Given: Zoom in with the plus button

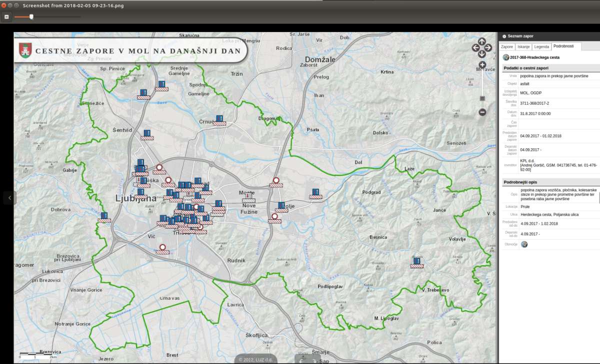Looking at the screenshot, I should click(x=482, y=65).
